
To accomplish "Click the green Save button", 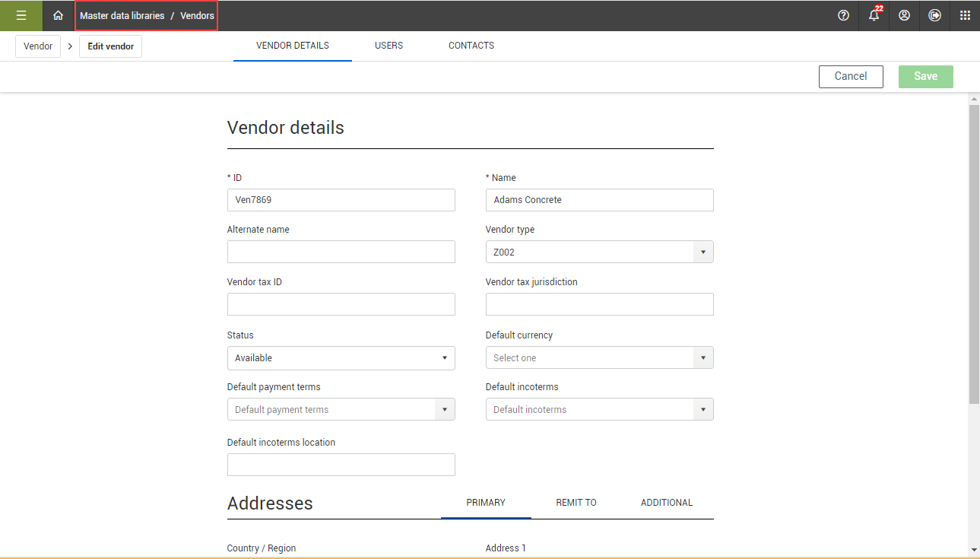I will [925, 76].
